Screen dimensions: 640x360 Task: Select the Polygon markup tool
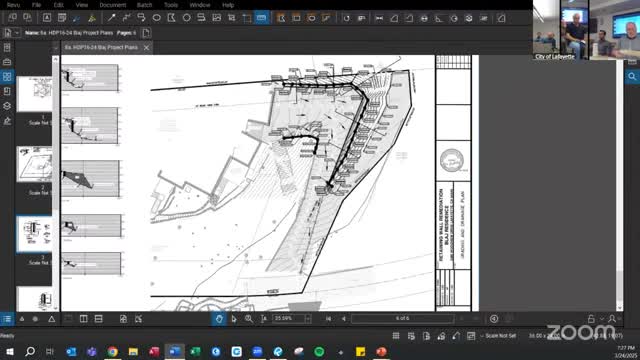click(x=171, y=18)
